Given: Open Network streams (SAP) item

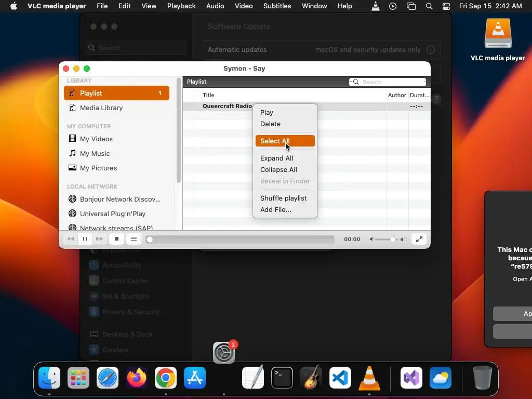Looking at the screenshot, I should tap(116, 228).
